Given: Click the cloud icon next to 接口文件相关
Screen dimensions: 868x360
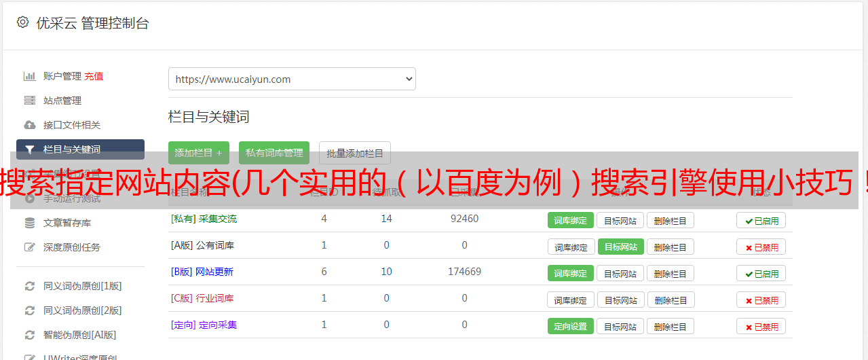Looking at the screenshot, I should pyautogui.click(x=30, y=125).
